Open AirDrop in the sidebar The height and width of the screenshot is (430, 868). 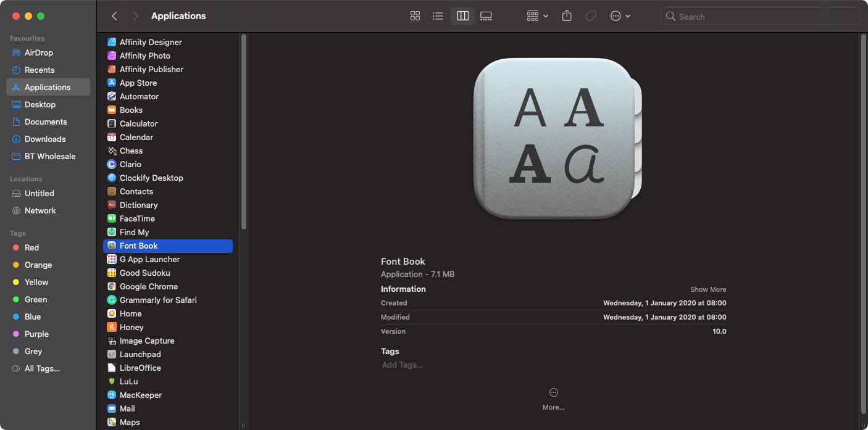[48, 52]
